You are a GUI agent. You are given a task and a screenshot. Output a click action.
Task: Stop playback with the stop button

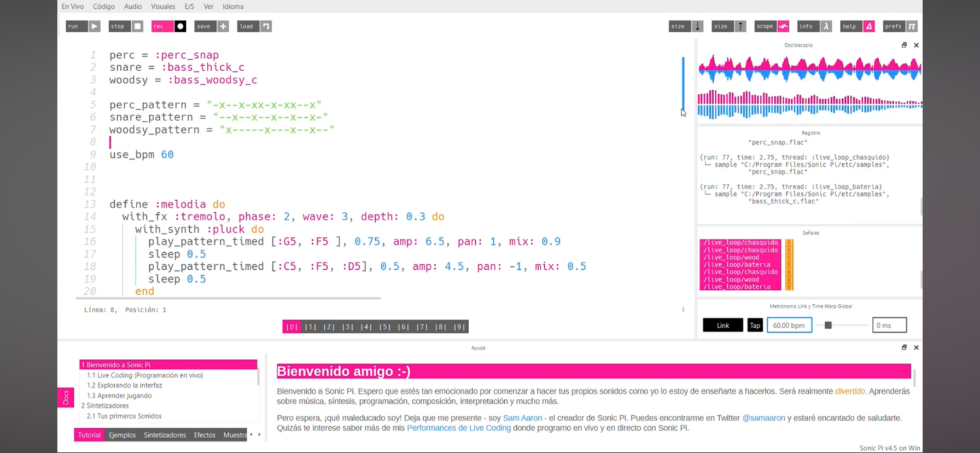[126, 26]
